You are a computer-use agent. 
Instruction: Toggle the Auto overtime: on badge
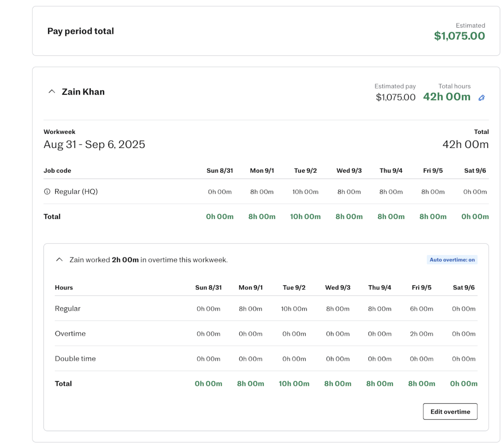pyautogui.click(x=452, y=260)
